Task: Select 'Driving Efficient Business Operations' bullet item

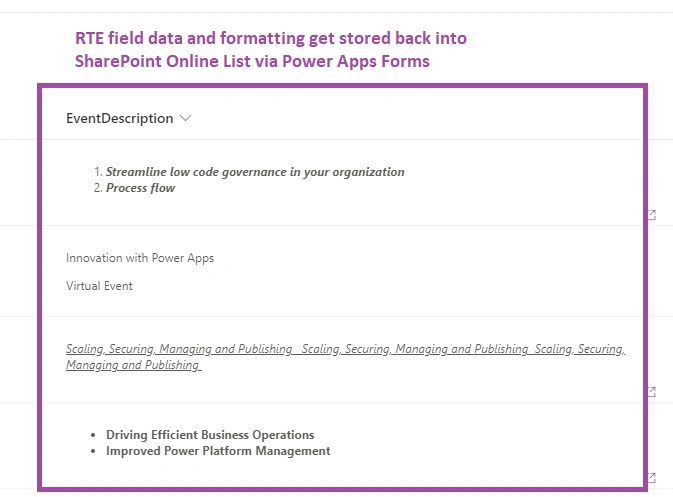Action: (210, 435)
